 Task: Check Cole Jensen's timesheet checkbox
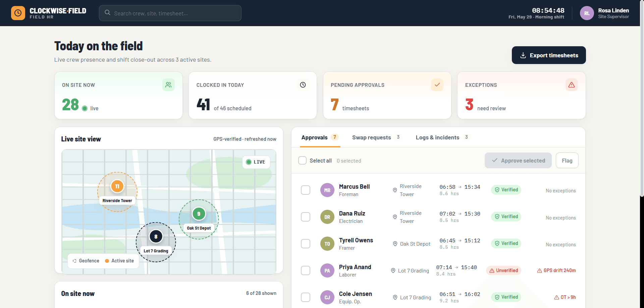pos(306,297)
